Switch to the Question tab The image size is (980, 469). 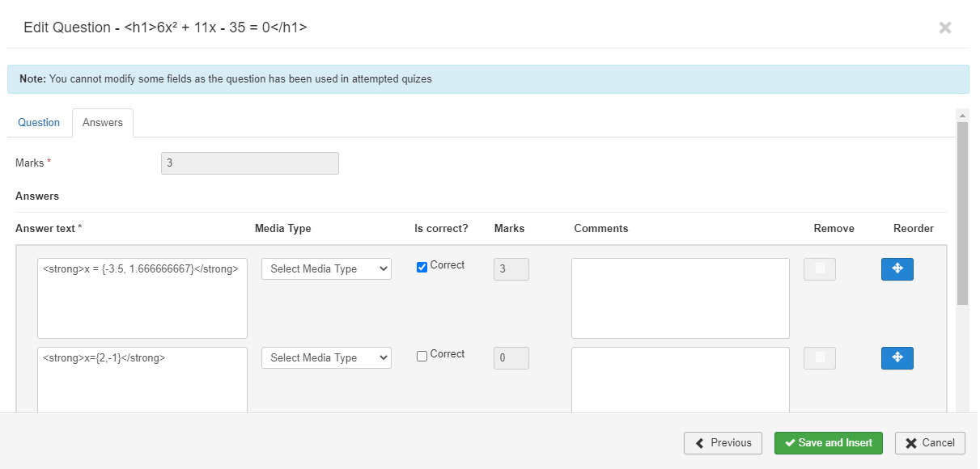39,123
